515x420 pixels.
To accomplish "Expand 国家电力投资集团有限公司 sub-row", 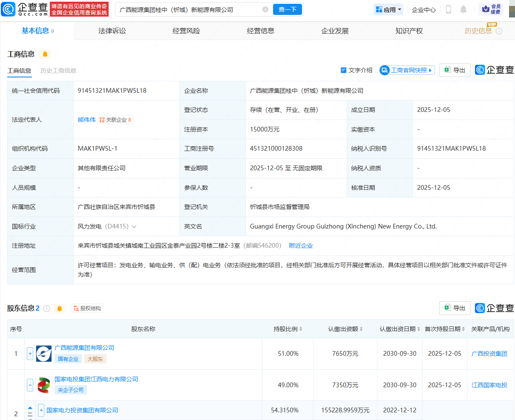I will (x=41, y=410).
